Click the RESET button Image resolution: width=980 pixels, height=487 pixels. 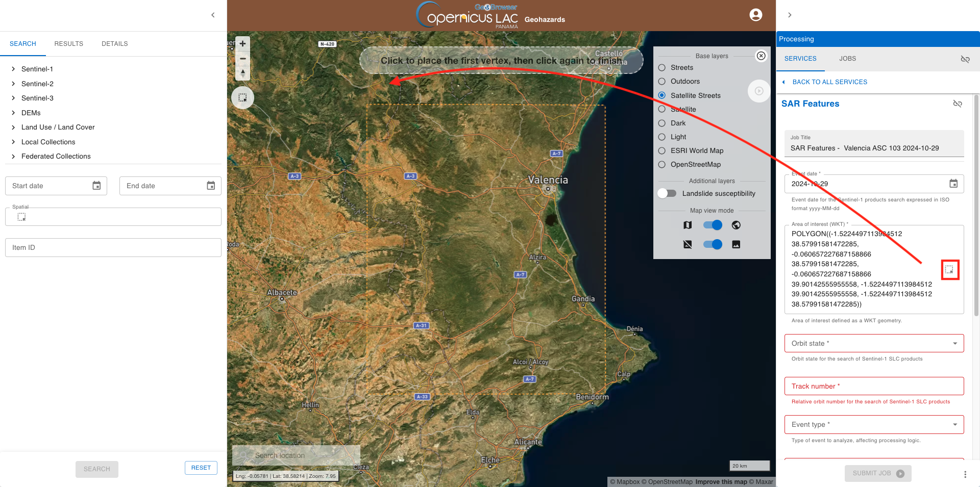tap(201, 468)
